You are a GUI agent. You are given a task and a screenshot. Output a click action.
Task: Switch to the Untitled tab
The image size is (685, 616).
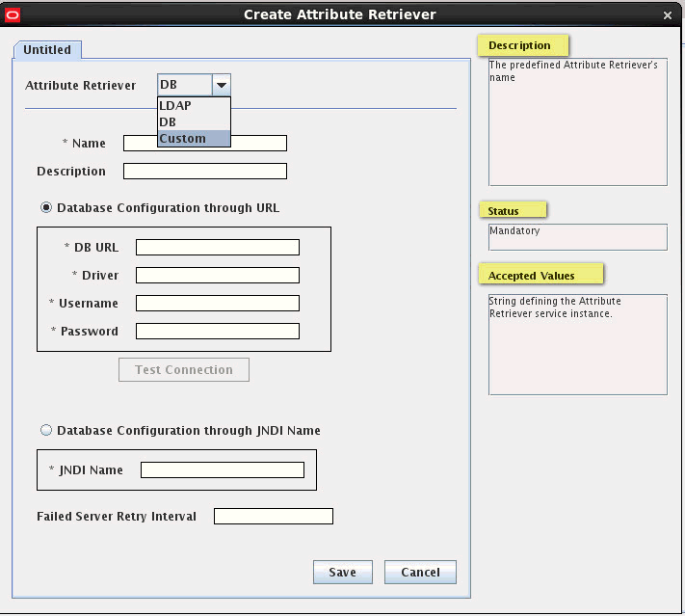coord(47,50)
